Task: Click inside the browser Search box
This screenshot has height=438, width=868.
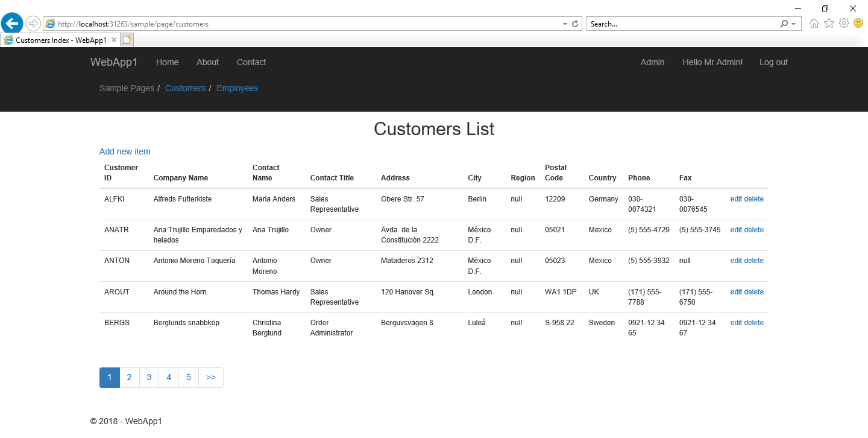Action: 681,24
